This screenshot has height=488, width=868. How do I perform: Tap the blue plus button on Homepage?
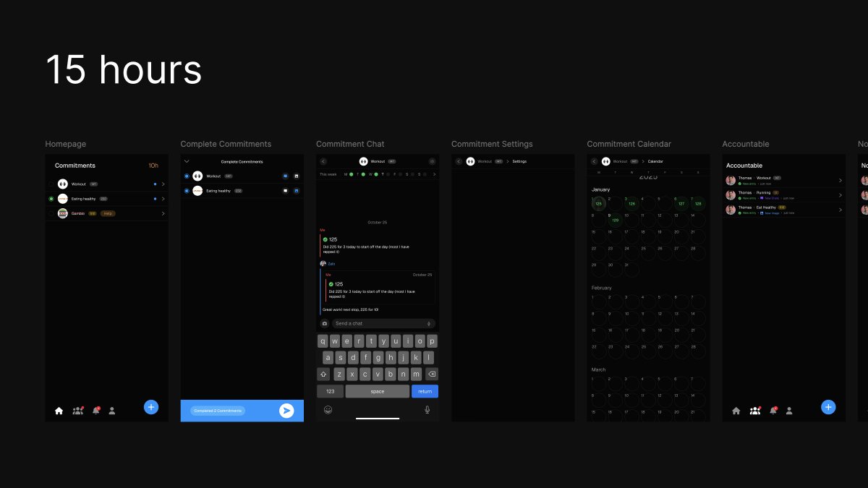[151, 407]
